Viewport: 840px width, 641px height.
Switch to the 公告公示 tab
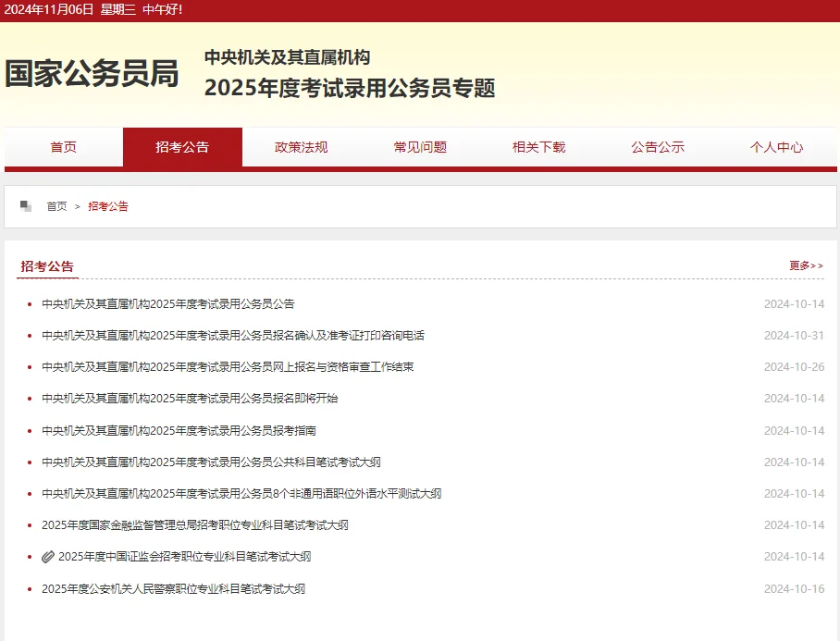coord(658,147)
